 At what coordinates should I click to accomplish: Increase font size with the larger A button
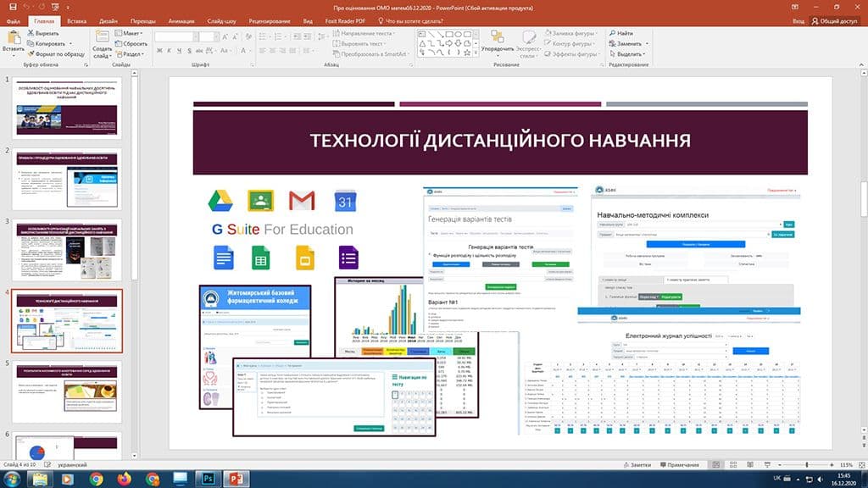(225, 36)
